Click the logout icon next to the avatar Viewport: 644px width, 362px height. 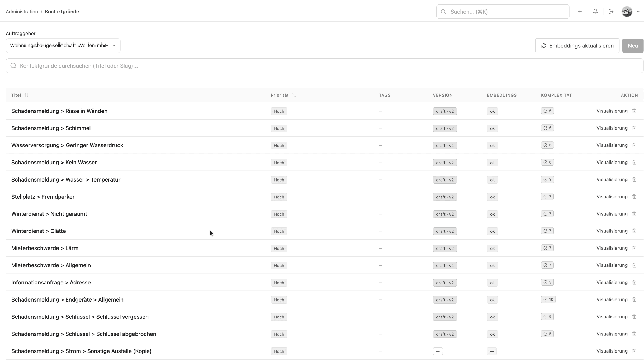[611, 11]
